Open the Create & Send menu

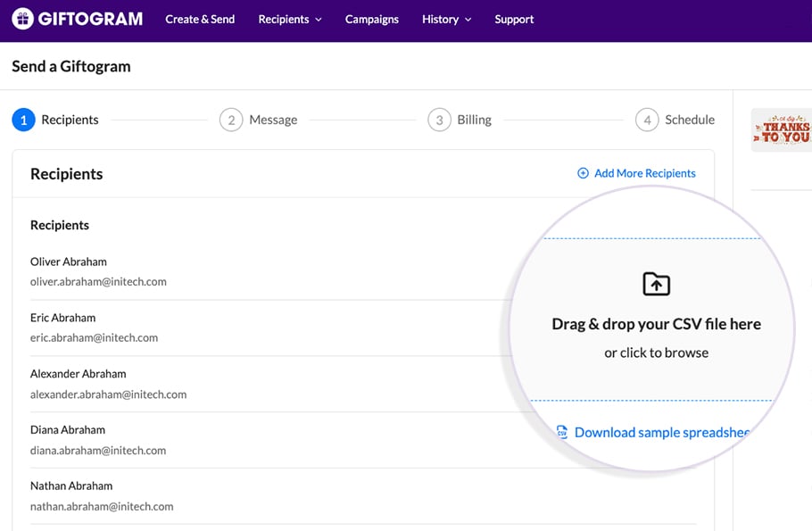[200, 19]
